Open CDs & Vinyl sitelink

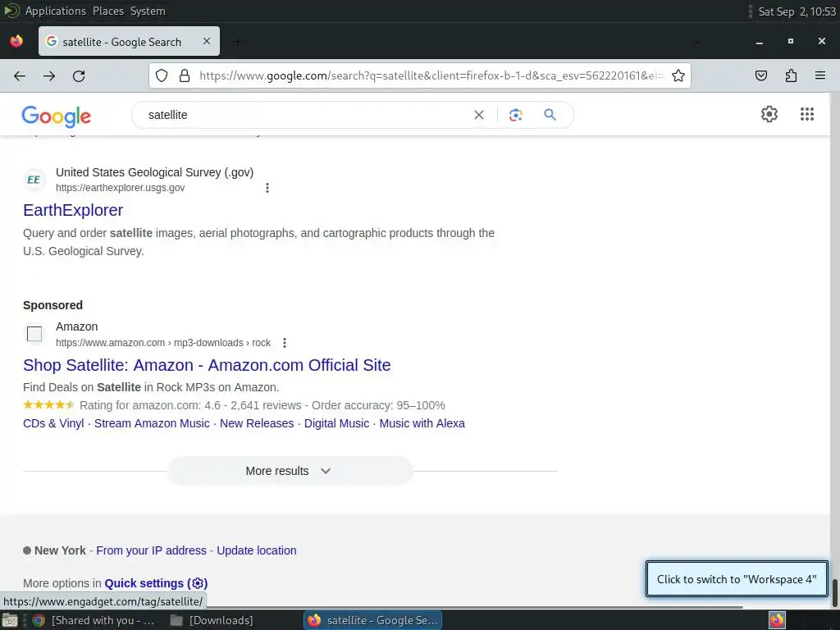pos(53,423)
